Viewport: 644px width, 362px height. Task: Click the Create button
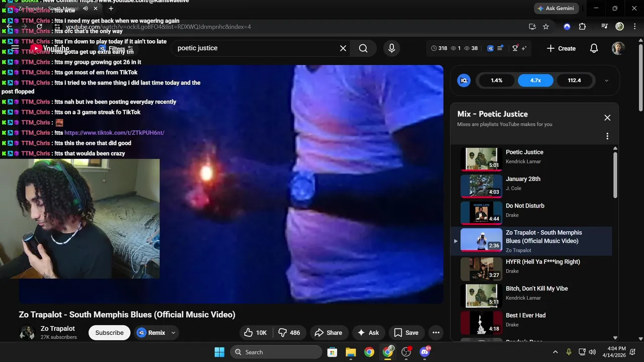point(561,48)
